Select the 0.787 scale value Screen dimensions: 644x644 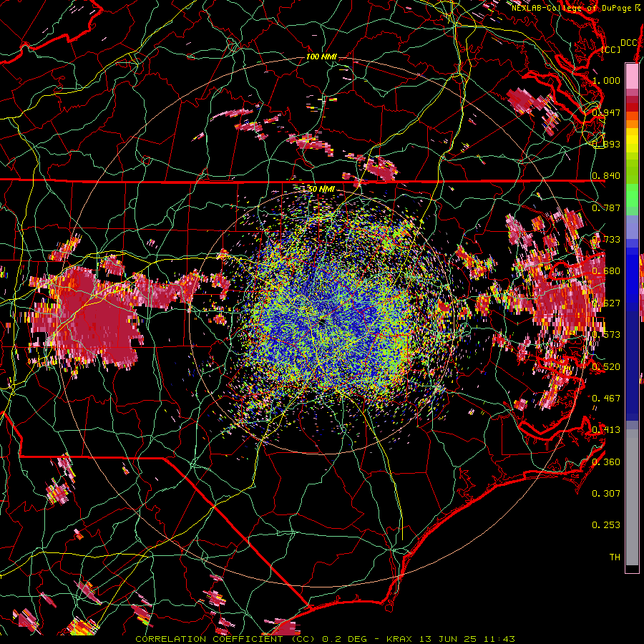coord(606,208)
